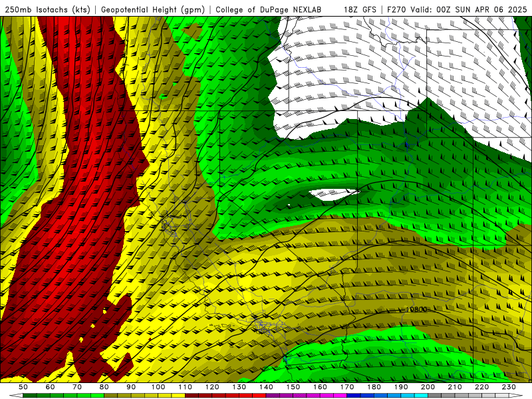
Task: Click the '120' colorbar value label
Action: click(212, 387)
